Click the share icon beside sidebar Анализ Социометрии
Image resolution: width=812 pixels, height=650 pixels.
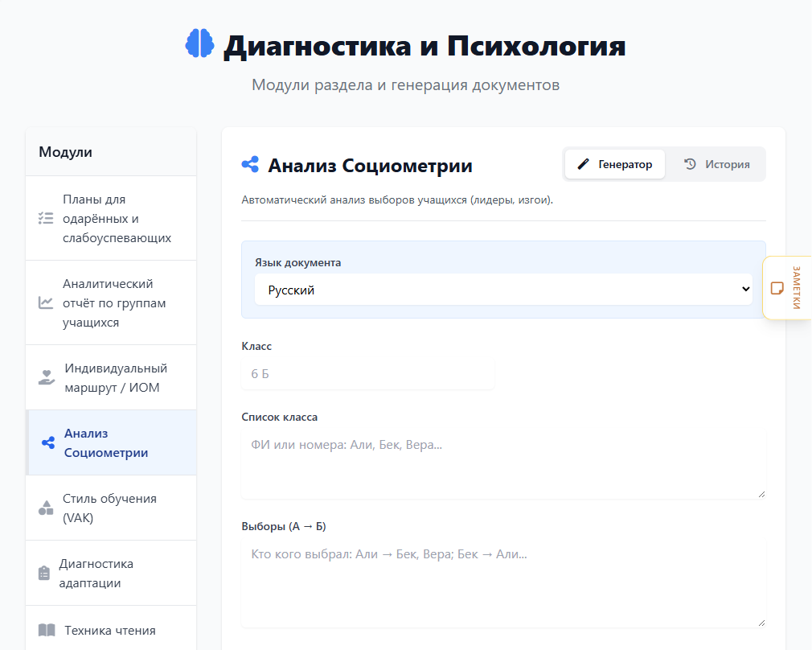point(48,442)
